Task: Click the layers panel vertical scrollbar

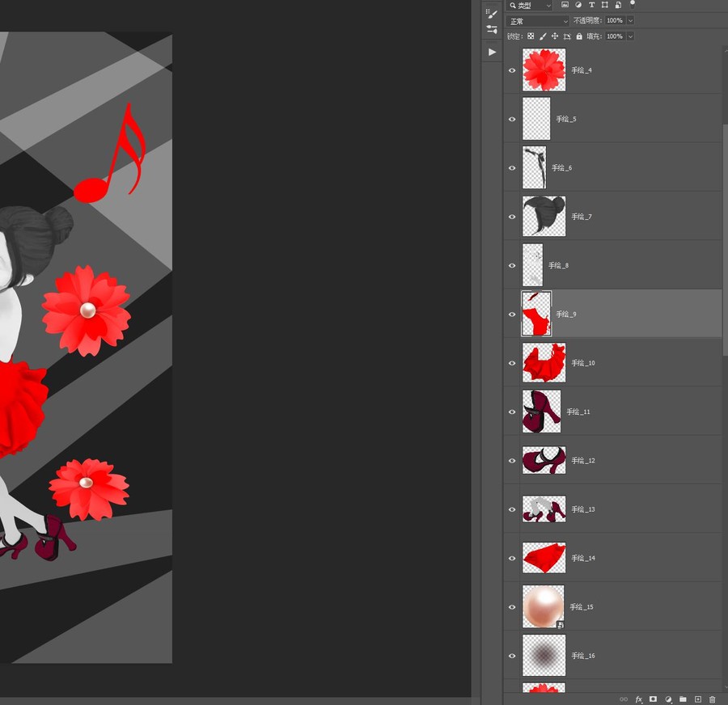Action: pyautogui.click(x=726, y=239)
